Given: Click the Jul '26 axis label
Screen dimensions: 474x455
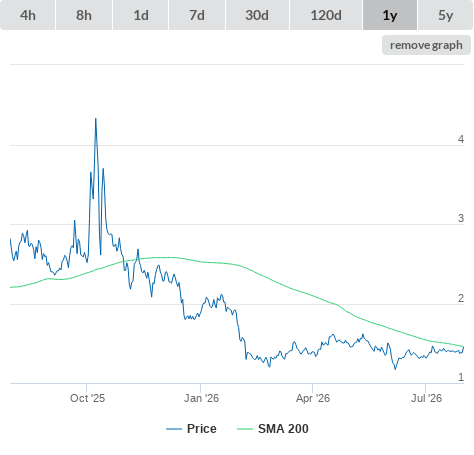Looking at the screenshot, I should pos(426,398).
